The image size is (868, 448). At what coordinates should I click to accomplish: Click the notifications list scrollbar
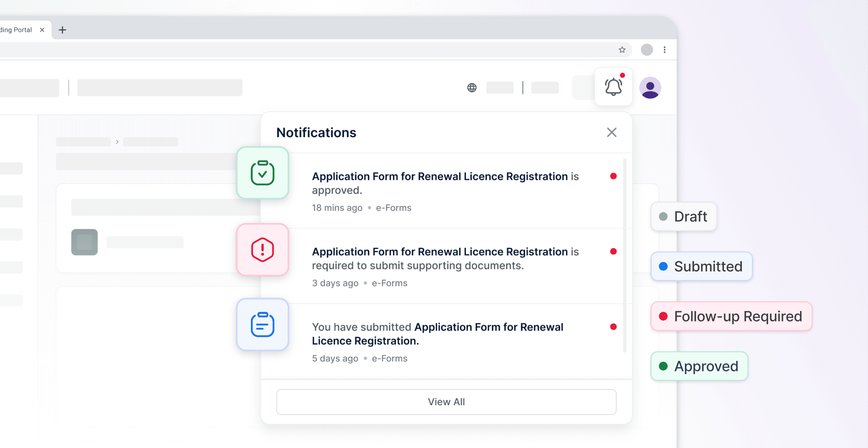[625, 255]
